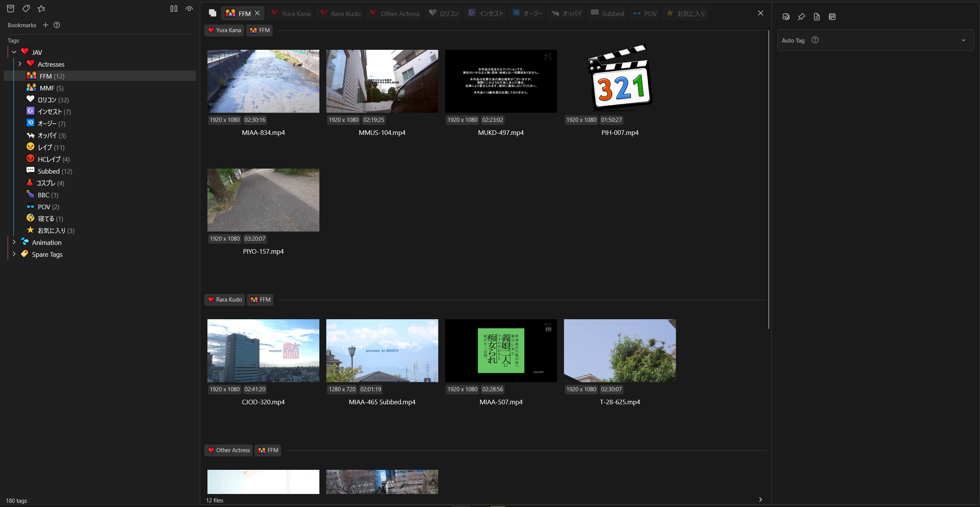The height and width of the screenshot is (507, 980).
Task: Select the Subbed (12) tag row
Action: click(100, 171)
